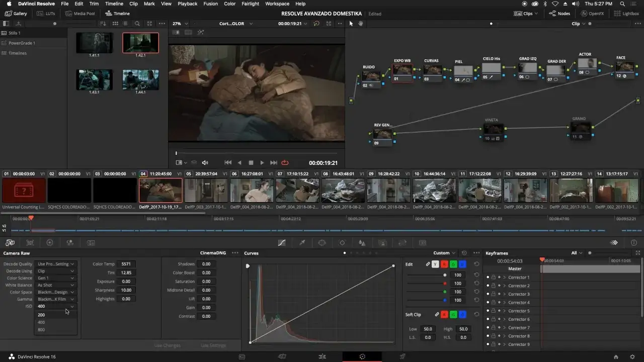Image resolution: width=644 pixels, height=362 pixels.
Task: Open the Timeline menu in menu bar
Action: click(114, 4)
